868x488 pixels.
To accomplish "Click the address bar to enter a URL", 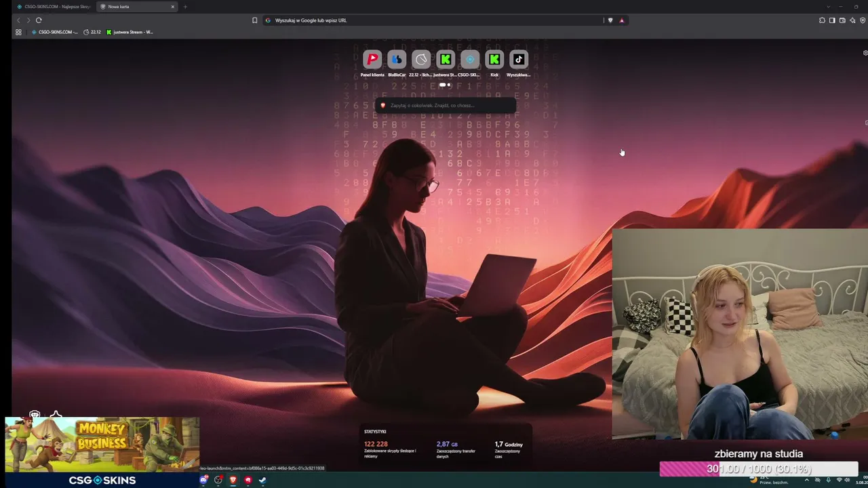I will [x=434, y=20].
